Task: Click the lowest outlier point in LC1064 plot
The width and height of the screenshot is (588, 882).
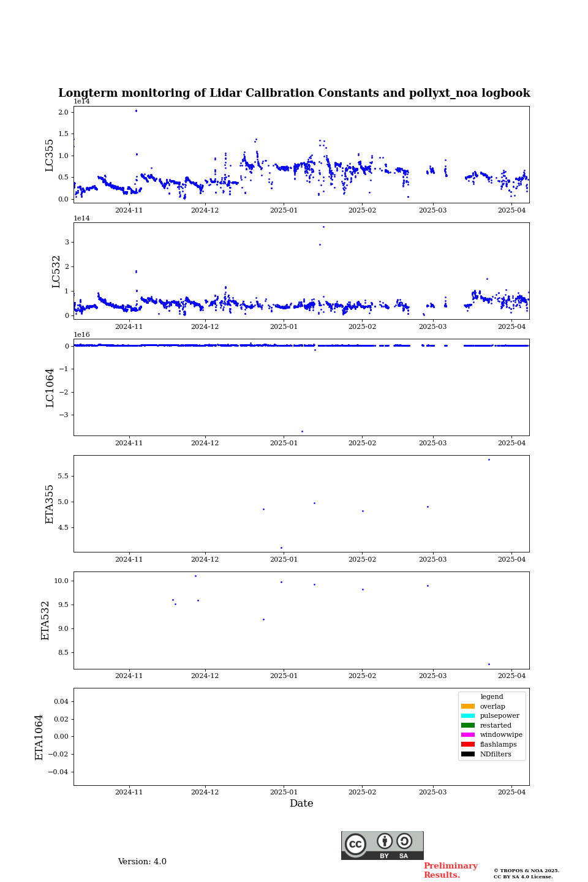Action: tap(302, 431)
